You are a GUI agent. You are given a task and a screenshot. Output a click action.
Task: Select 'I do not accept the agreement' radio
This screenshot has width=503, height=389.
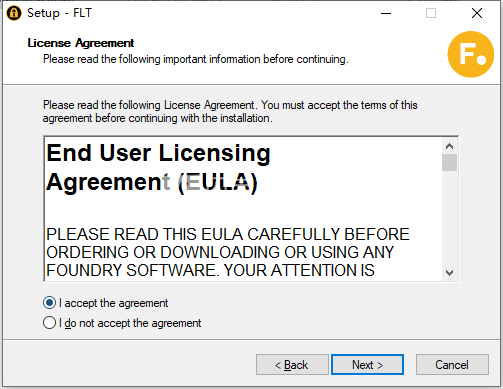click(49, 323)
